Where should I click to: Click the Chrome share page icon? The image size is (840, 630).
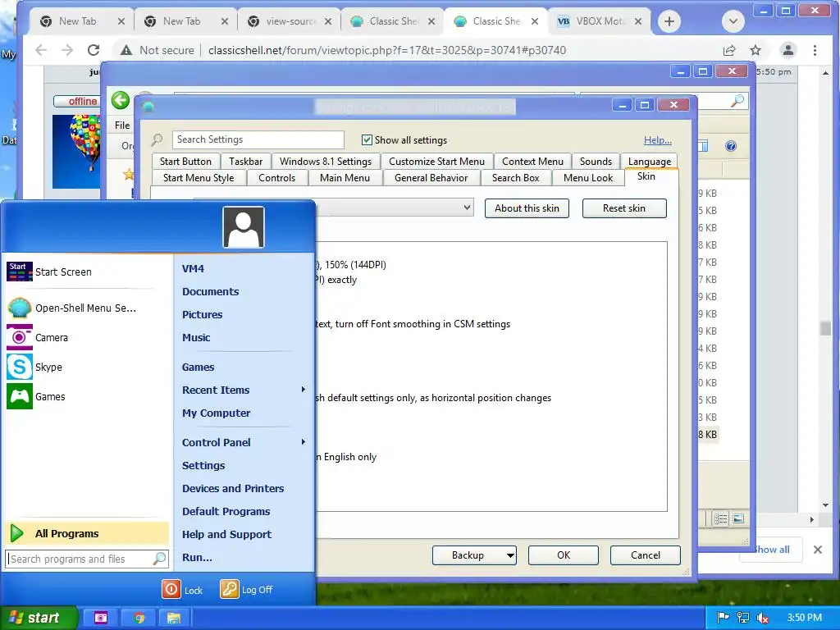729,50
